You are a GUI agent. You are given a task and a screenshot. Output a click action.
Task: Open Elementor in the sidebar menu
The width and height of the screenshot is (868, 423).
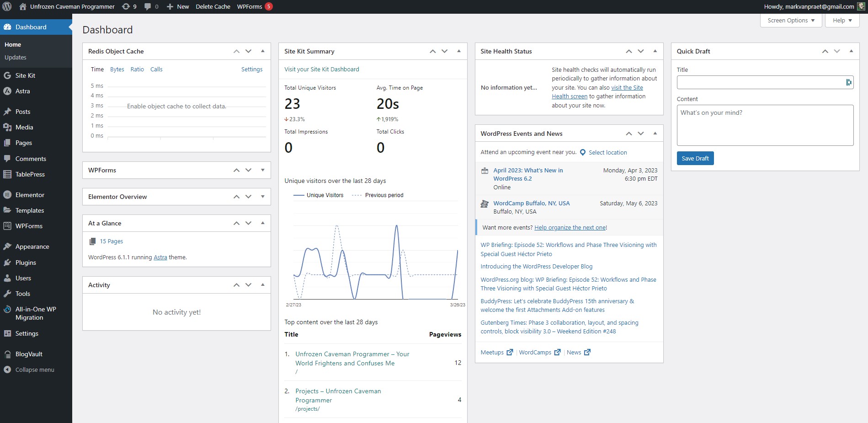pyautogui.click(x=30, y=195)
